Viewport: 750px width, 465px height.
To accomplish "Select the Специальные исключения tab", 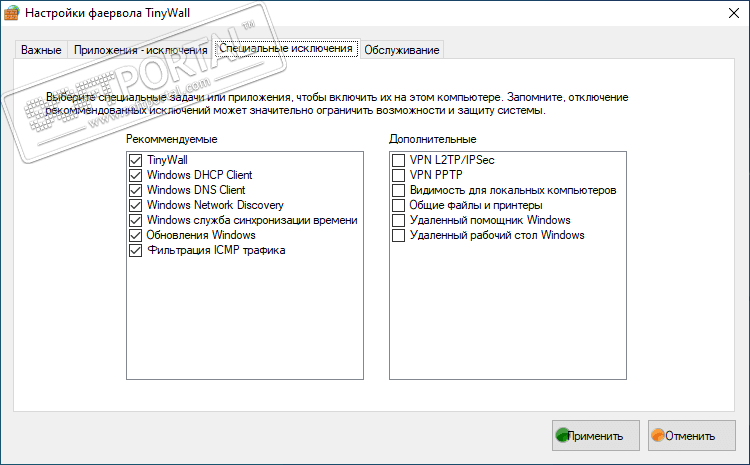I will click(x=286, y=49).
